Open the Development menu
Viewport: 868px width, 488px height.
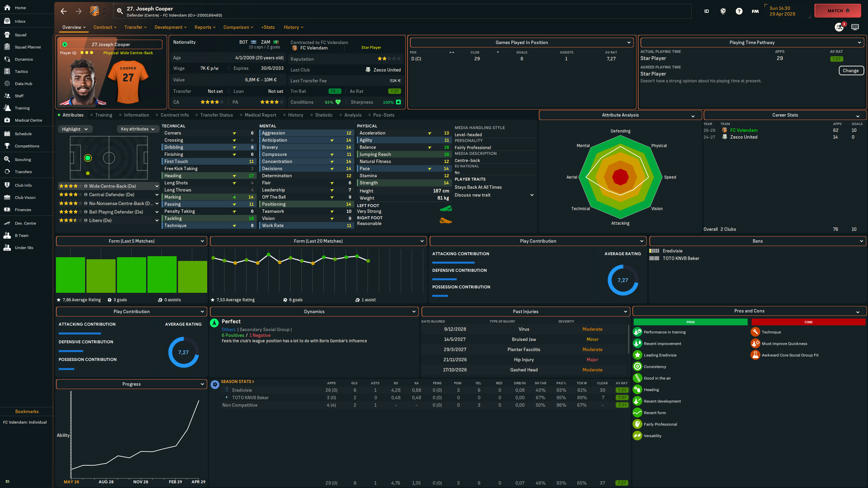170,27
